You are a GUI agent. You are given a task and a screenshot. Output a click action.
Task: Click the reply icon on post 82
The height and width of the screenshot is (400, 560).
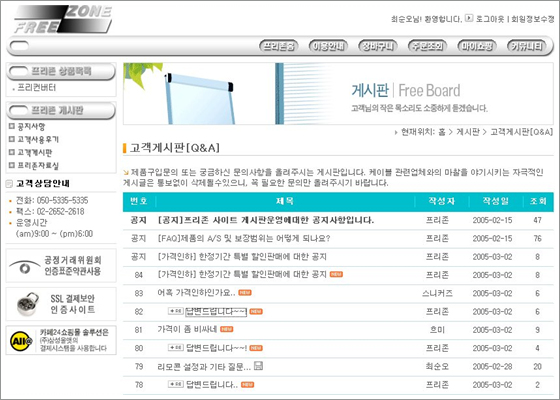[176, 311]
